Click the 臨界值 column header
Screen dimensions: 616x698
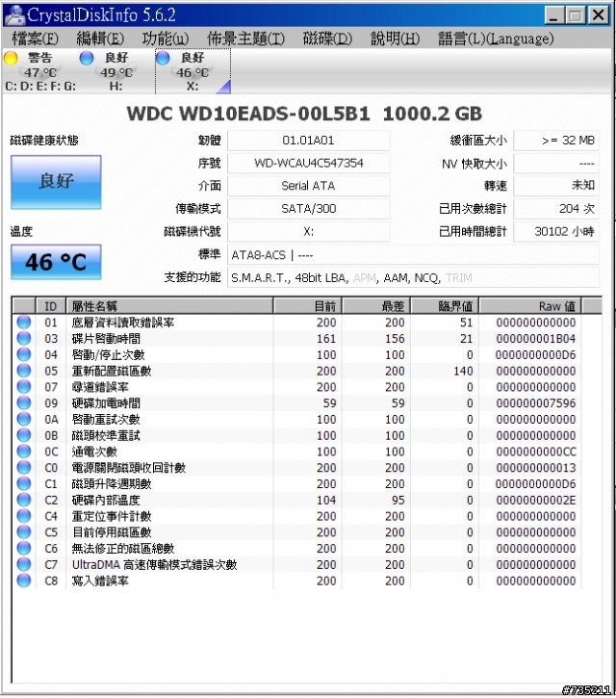point(445,306)
